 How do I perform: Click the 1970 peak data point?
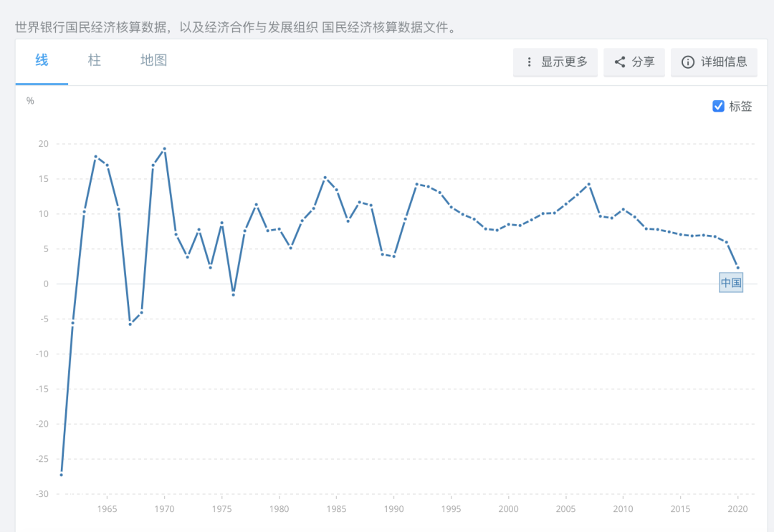pos(164,148)
